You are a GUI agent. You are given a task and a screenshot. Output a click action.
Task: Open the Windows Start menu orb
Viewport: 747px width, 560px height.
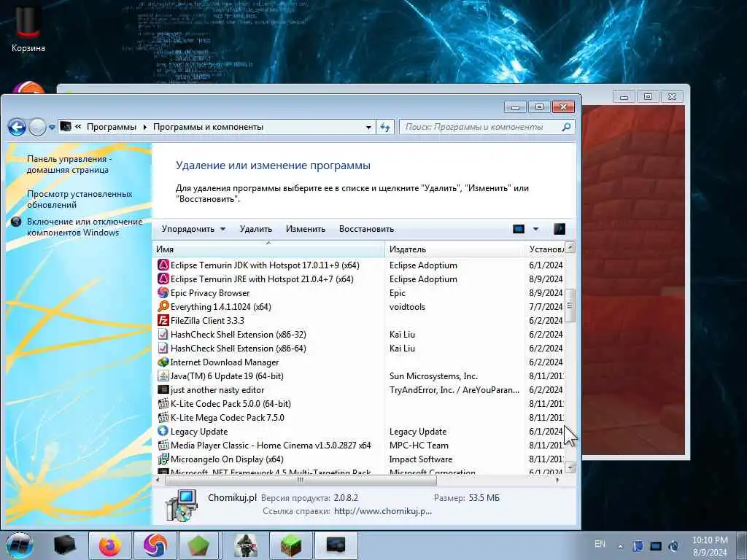click(20, 545)
